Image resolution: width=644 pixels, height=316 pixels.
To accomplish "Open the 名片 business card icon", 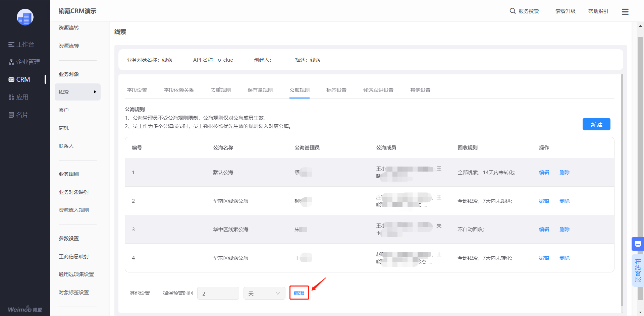I will coord(11,115).
